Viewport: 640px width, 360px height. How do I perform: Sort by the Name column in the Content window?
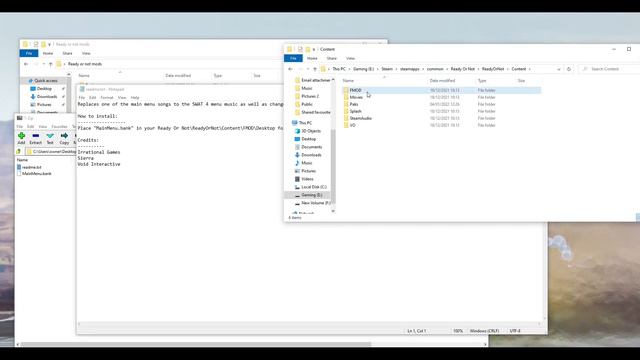point(348,81)
